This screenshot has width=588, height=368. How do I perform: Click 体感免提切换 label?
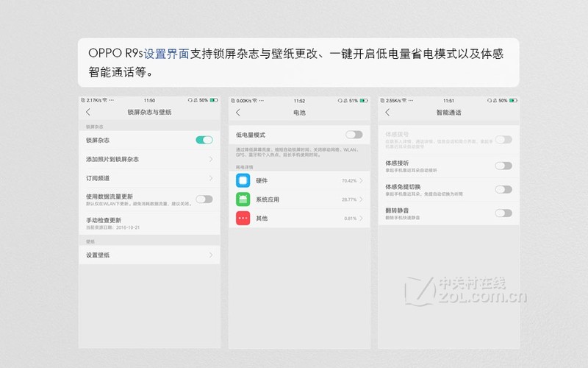(x=403, y=187)
